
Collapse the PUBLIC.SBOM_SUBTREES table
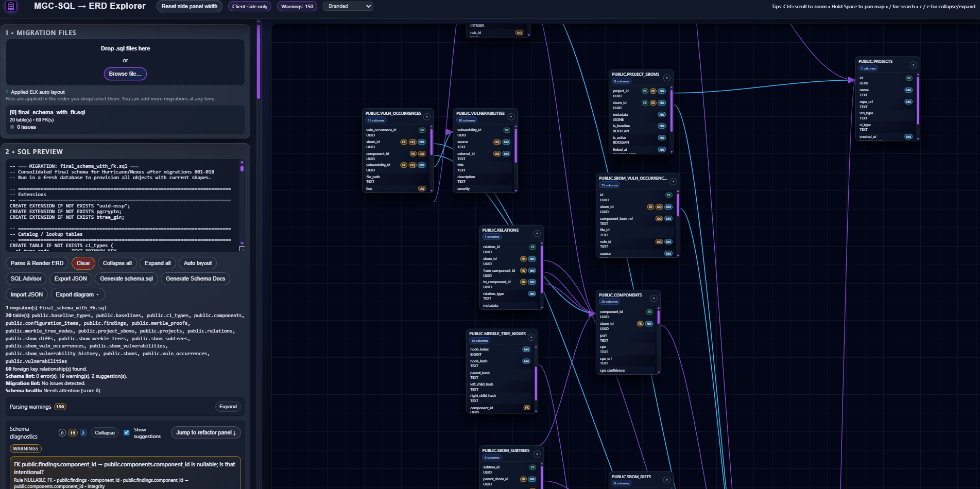(x=537, y=454)
